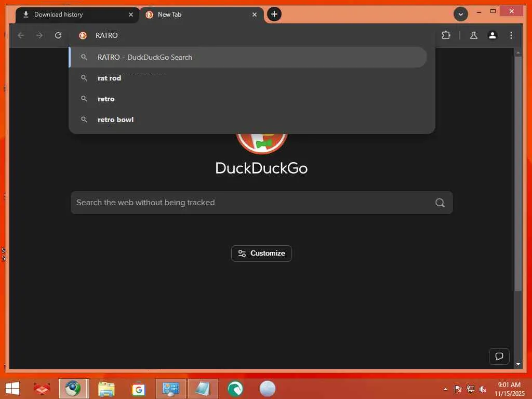Open the green bird taskbar app

point(235,389)
